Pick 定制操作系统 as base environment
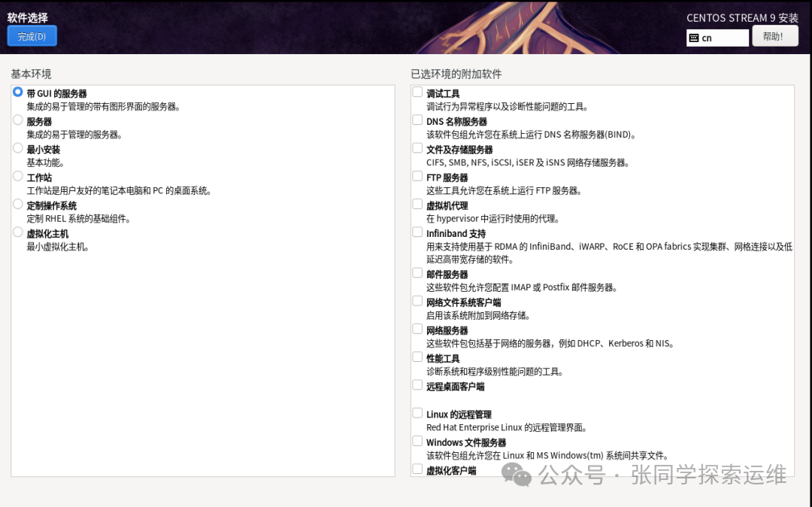Viewport: 812px width, 507px height. point(17,205)
